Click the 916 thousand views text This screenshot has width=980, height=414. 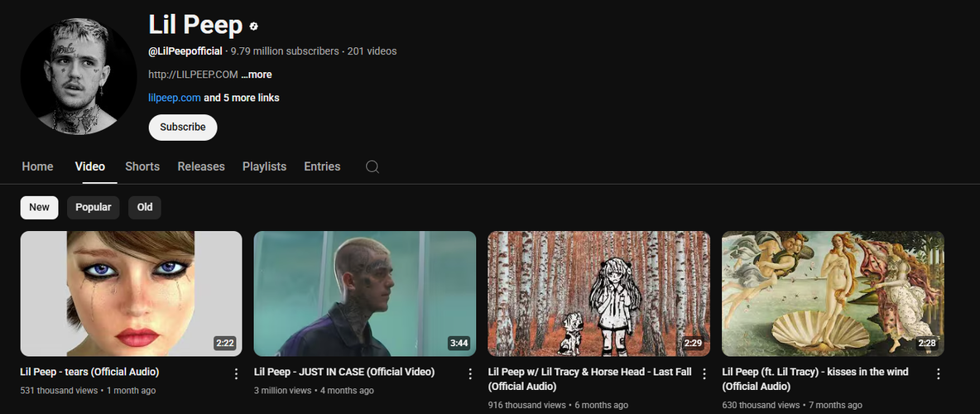click(526, 405)
